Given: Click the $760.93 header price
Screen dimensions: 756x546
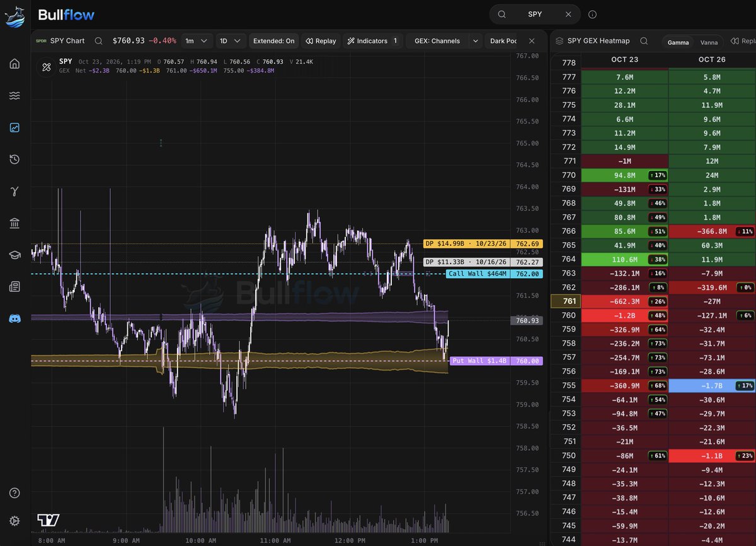Looking at the screenshot, I should [129, 41].
